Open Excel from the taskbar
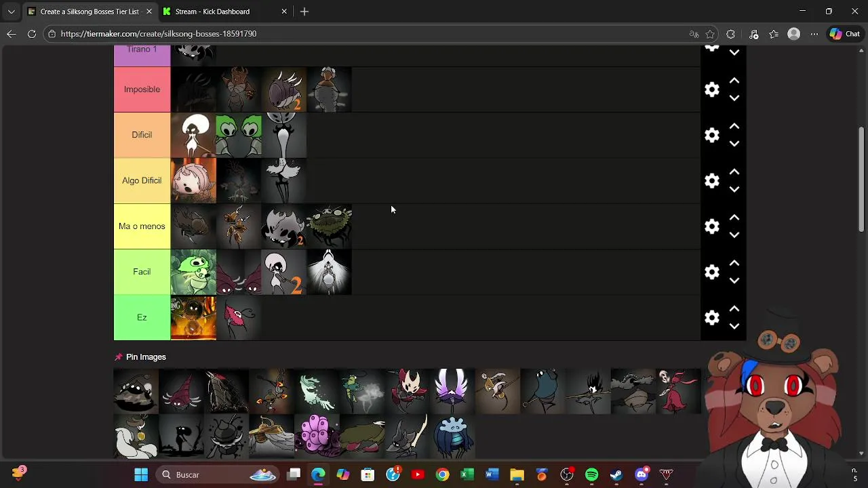 point(467,474)
